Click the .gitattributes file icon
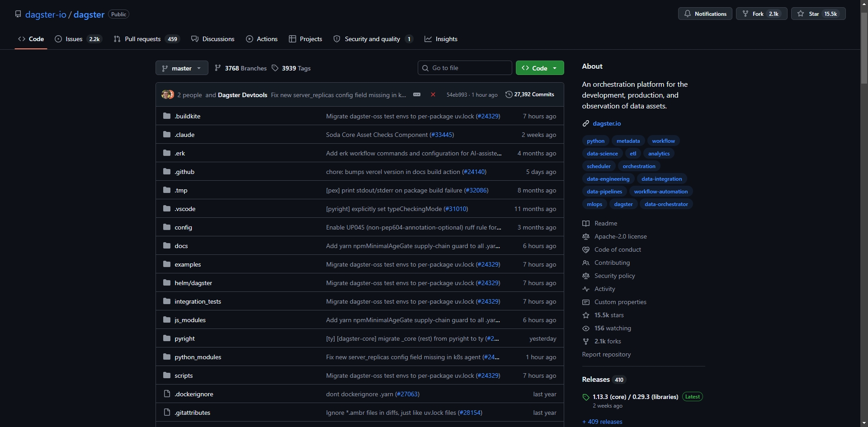Image resolution: width=868 pixels, height=427 pixels. pyautogui.click(x=167, y=413)
